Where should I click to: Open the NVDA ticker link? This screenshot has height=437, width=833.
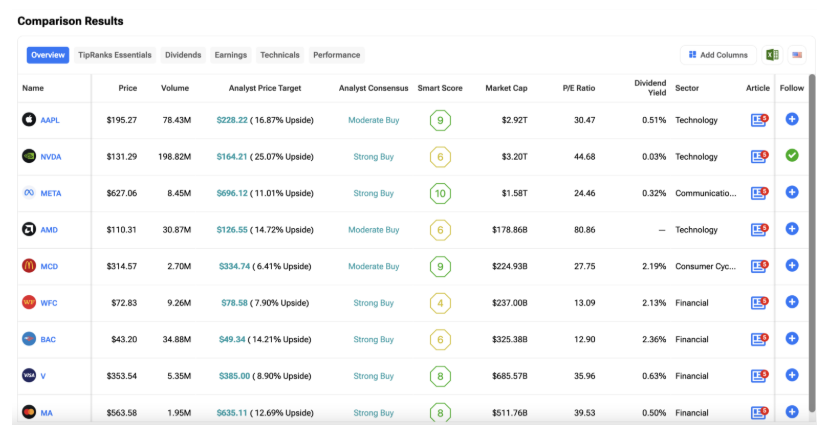click(x=51, y=157)
